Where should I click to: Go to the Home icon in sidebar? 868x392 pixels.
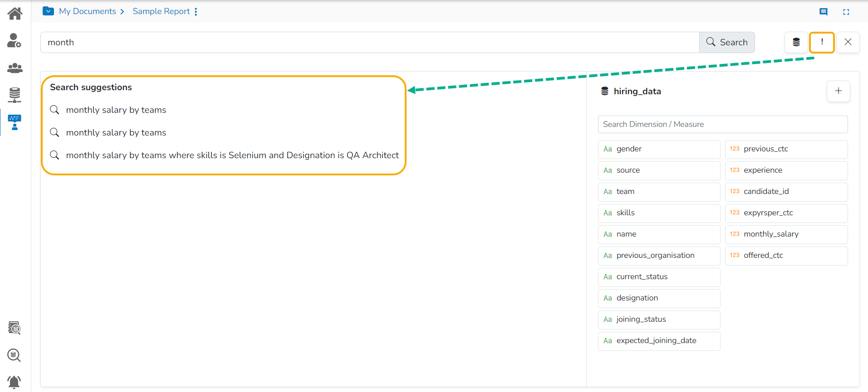point(15,14)
